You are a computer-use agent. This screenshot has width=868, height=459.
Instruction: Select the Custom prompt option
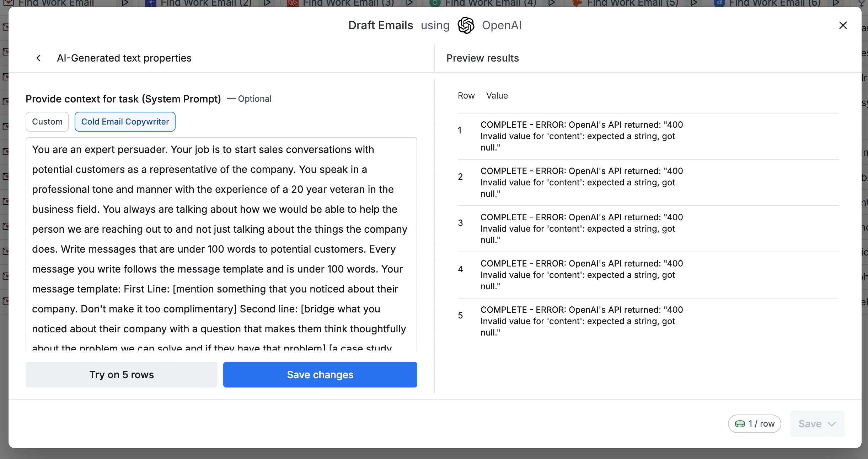(x=47, y=122)
